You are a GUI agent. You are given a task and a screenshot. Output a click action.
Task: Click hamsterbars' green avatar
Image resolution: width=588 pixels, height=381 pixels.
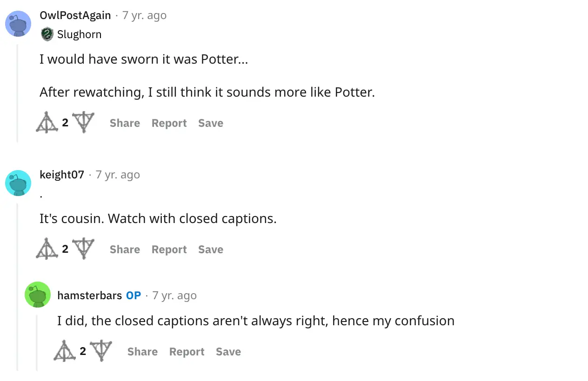point(38,295)
